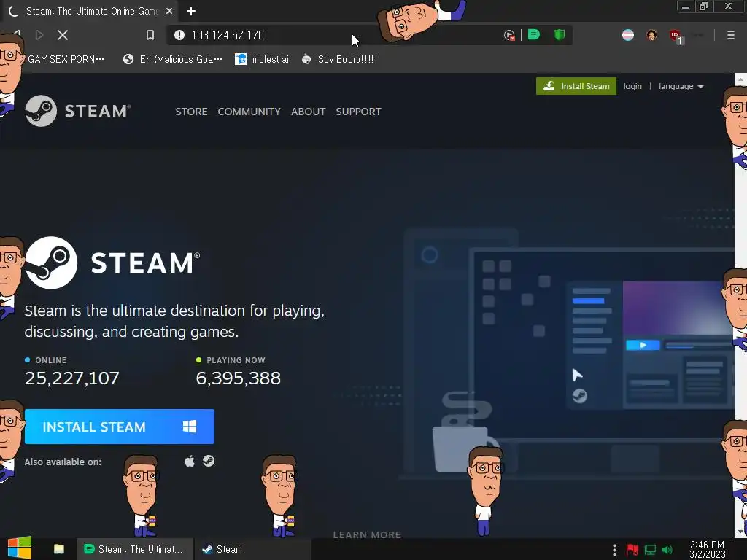
Task: Open the molest ai bookmark
Action: click(x=262, y=59)
